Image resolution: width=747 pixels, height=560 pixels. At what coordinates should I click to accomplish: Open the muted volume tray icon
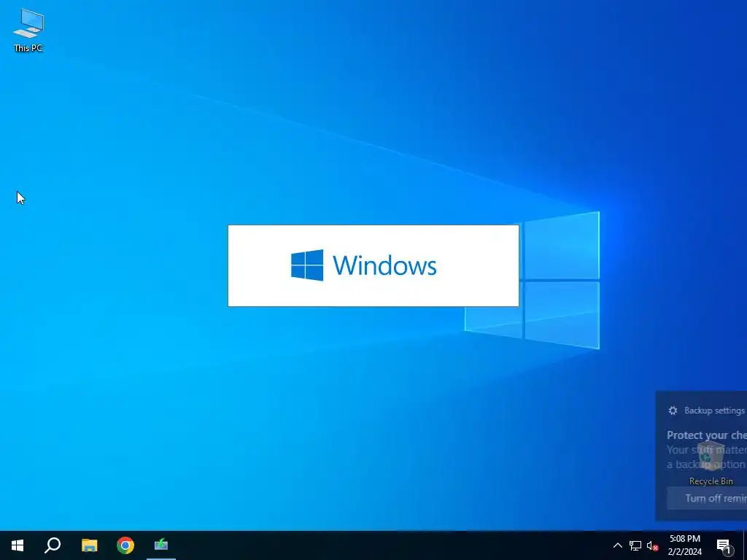[652, 545]
